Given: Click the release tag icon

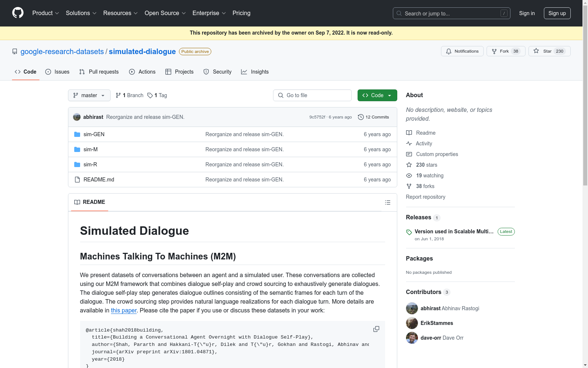Looking at the screenshot, I should pos(409,232).
